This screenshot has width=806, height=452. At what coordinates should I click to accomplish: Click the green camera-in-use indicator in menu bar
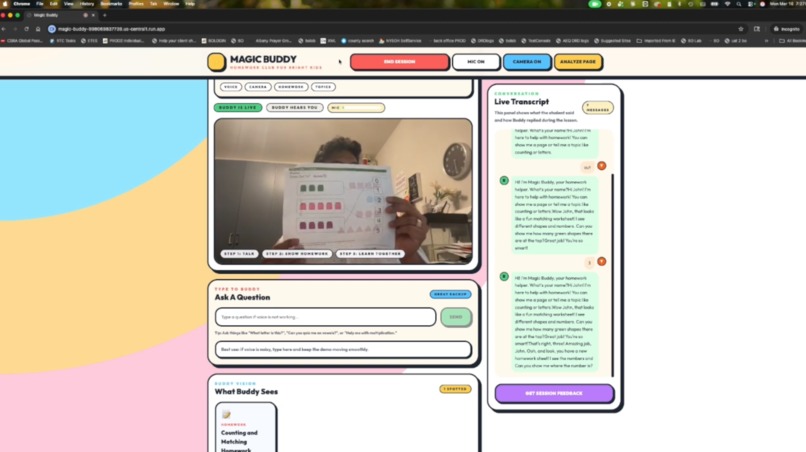coord(594,4)
